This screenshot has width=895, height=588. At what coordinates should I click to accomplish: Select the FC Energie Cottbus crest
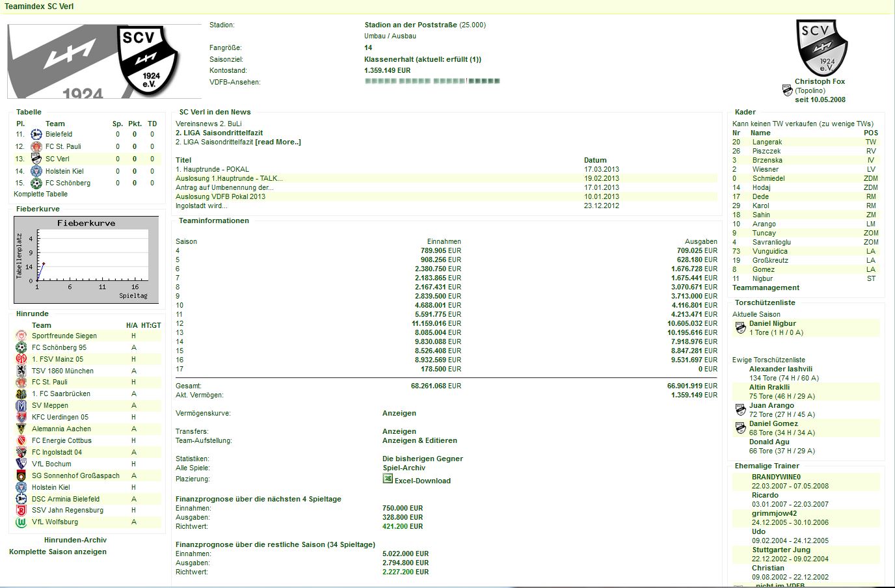click(21, 441)
